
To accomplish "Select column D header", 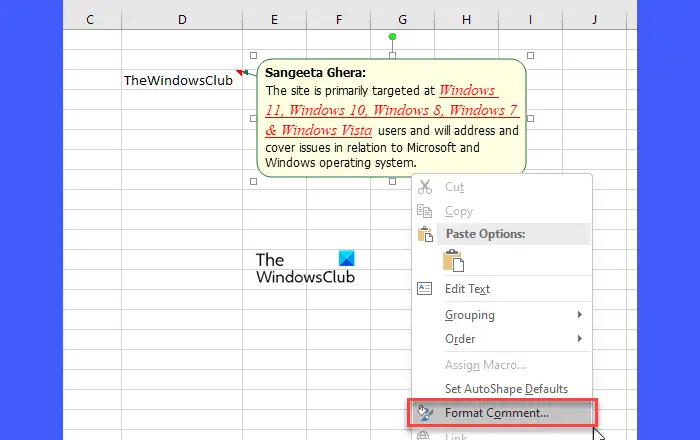I will coord(182,20).
